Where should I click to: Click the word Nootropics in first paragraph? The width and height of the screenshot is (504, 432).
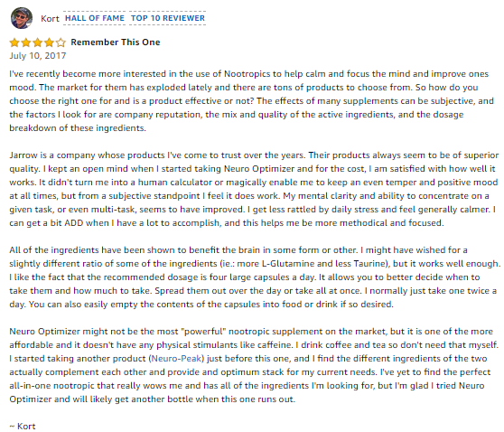point(247,74)
